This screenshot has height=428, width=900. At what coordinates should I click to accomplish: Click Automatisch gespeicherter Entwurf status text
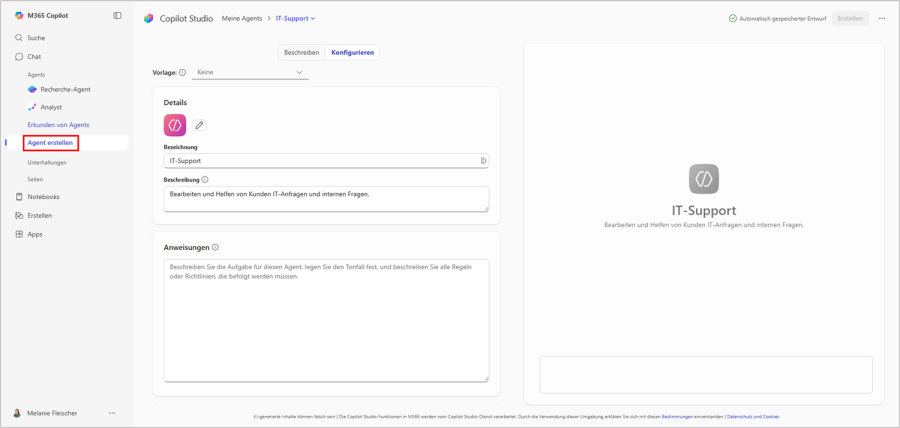(x=783, y=18)
